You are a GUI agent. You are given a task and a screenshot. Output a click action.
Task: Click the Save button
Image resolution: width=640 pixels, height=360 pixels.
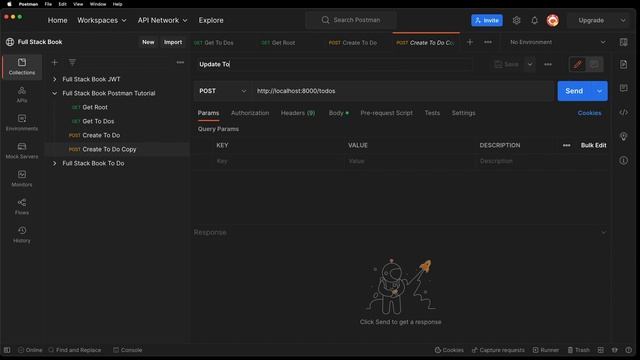coord(507,64)
